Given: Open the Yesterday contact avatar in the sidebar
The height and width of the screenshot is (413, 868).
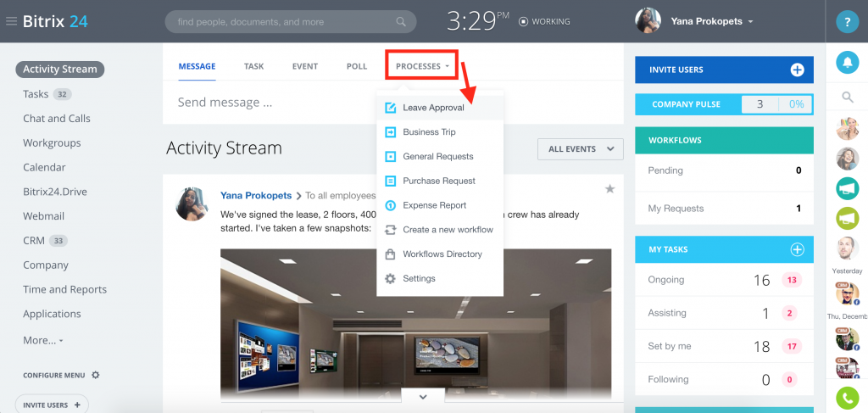Looking at the screenshot, I should click(847, 248).
